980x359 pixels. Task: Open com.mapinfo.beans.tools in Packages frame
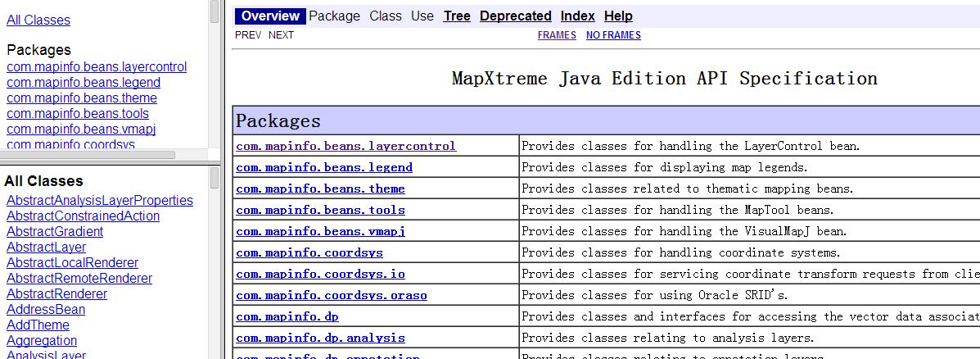[x=78, y=114]
